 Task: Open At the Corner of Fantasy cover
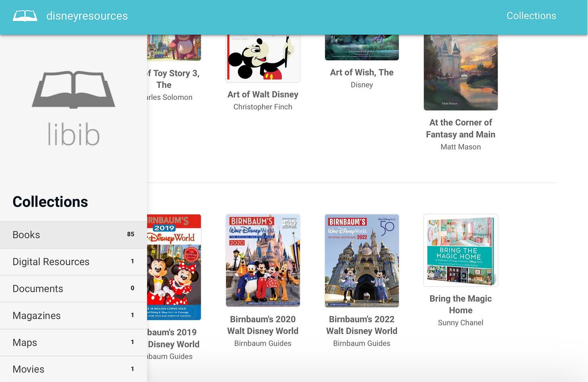point(461,72)
